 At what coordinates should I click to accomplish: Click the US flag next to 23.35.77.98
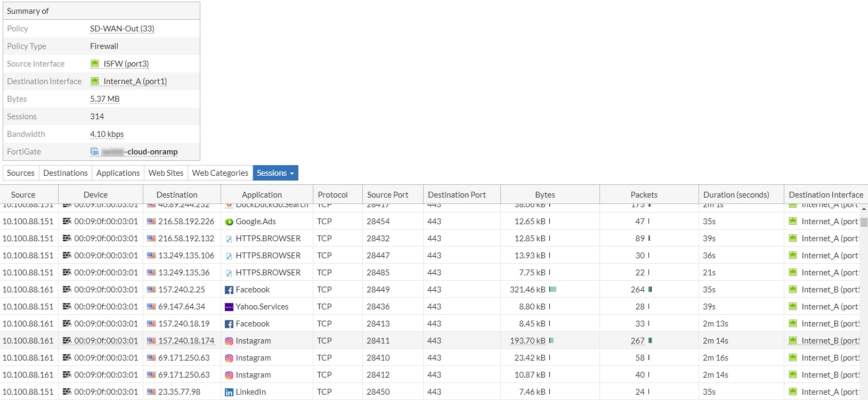coord(151,392)
